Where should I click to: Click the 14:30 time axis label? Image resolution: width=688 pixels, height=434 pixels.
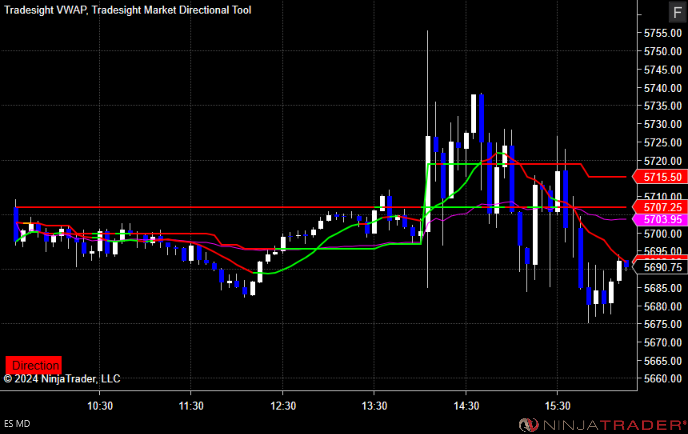click(466, 405)
